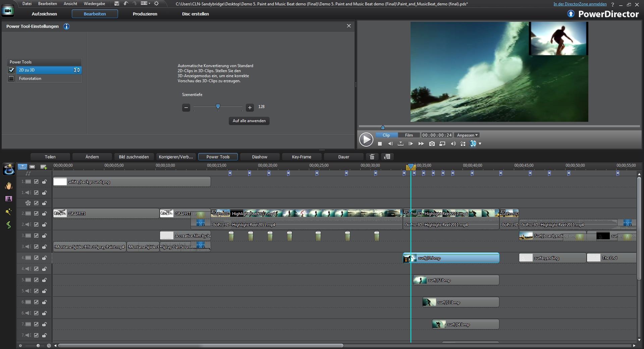Sign in via DirectorZone link
The width and height of the screenshot is (644, 349).
pyautogui.click(x=580, y=4)
